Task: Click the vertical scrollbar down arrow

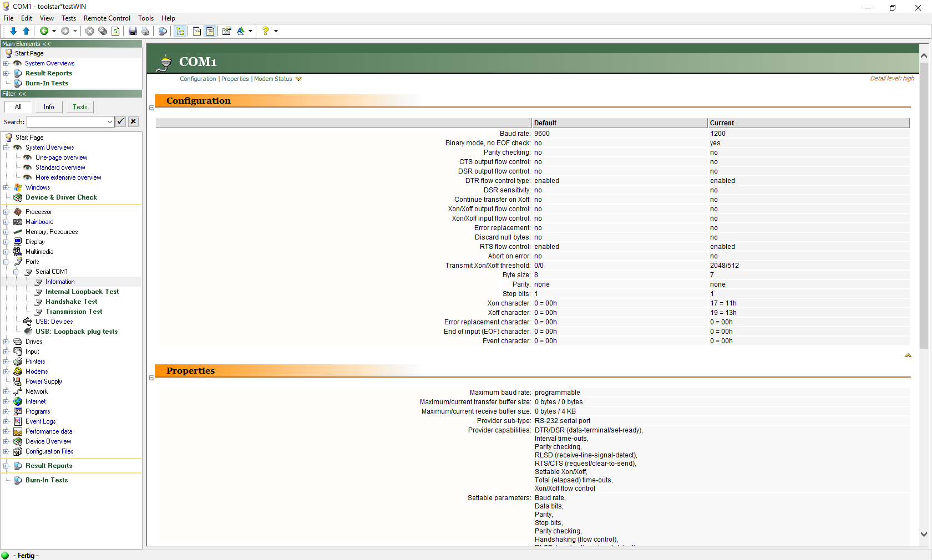Action: (924, 534)
